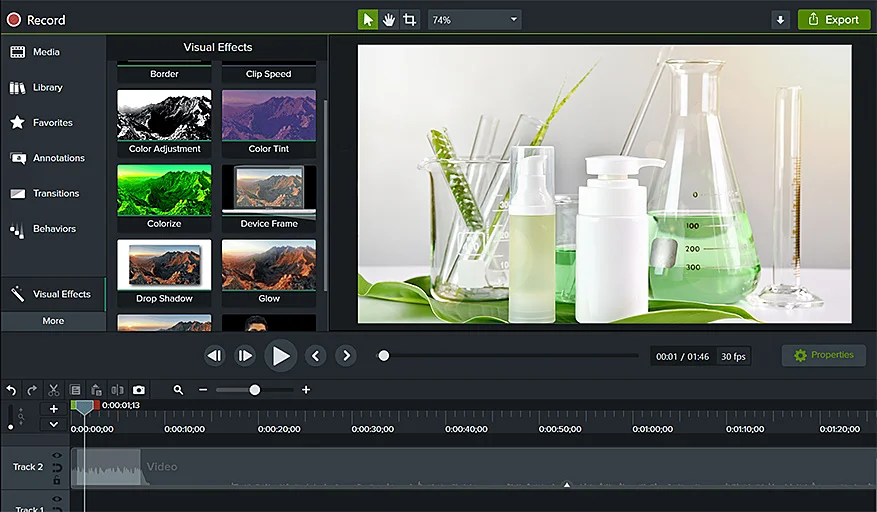This screenshot has width=877, height=512.
Task: Click the Copy icon in timeline toolbar
Action: point(75,390)
